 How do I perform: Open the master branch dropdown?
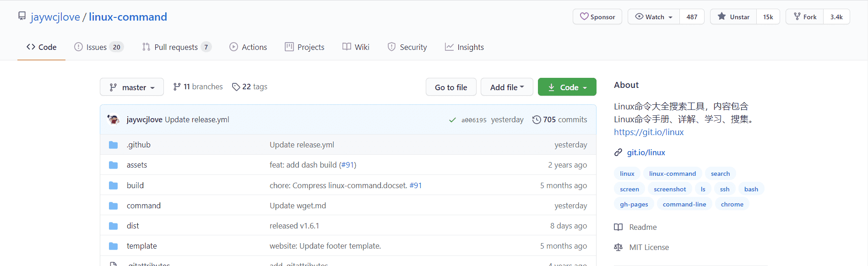coord(132,87)
